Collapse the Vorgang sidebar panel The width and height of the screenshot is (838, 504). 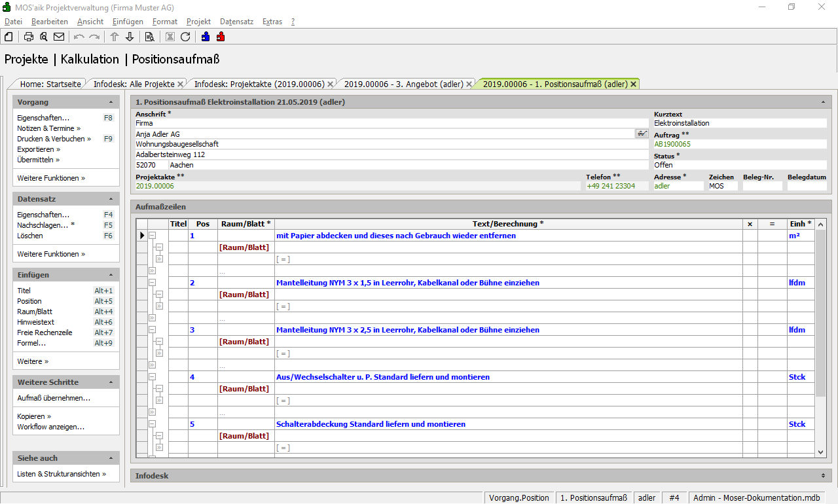[111, 102]
